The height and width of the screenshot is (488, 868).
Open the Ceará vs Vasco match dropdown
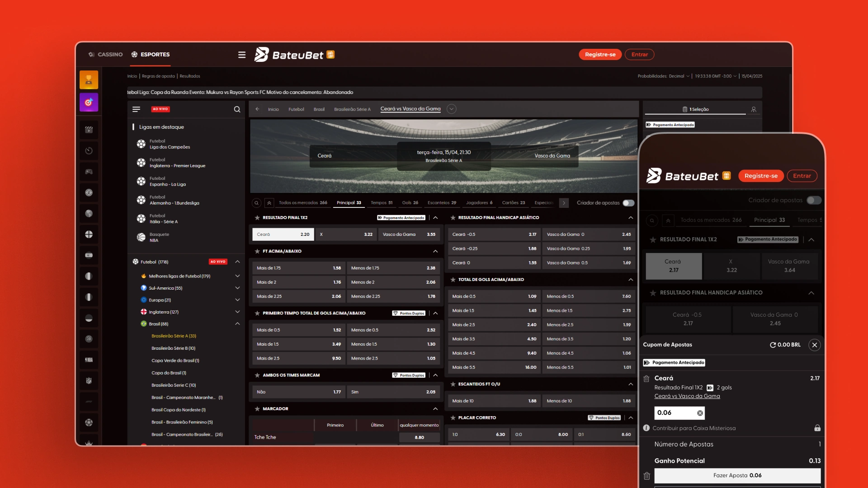451,109
